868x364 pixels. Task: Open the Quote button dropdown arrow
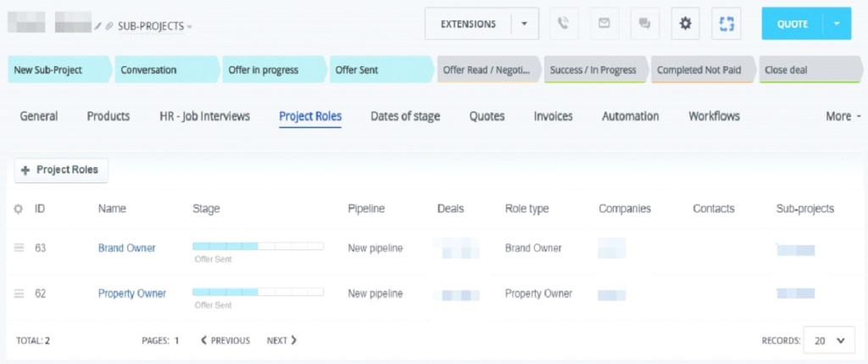[x=837, y=24]
